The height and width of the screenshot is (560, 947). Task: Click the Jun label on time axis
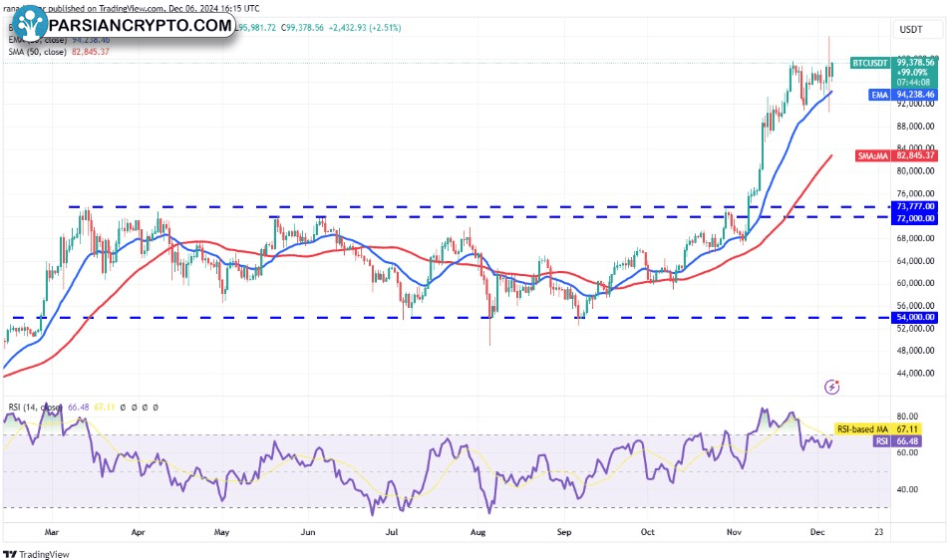tap(308, 532)
